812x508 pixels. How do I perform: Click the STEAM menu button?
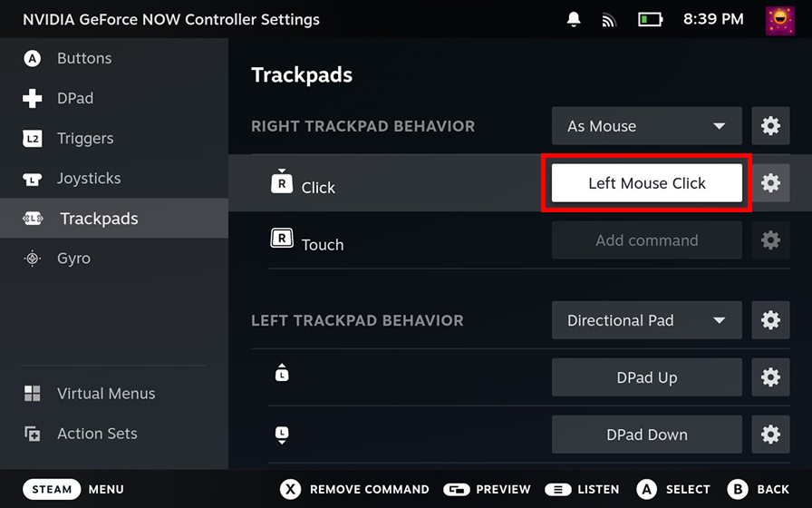click(x=52, y=489)
